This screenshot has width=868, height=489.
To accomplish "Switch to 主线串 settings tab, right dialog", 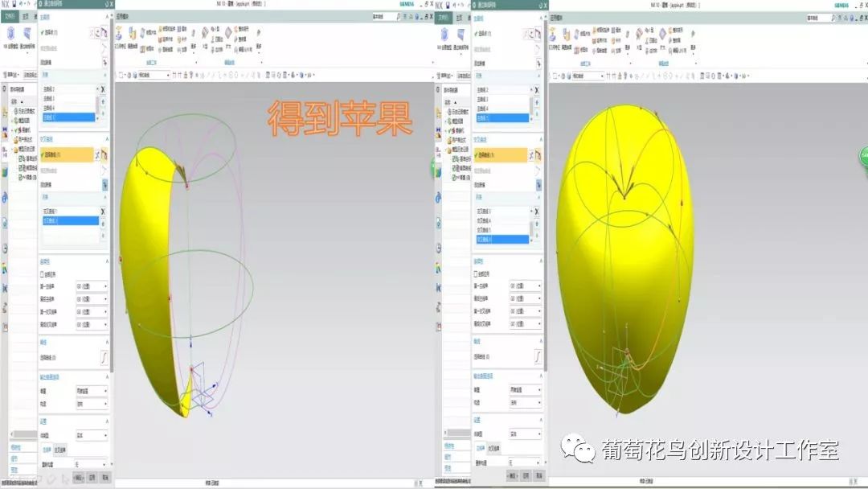I will (x=480, y=448).
